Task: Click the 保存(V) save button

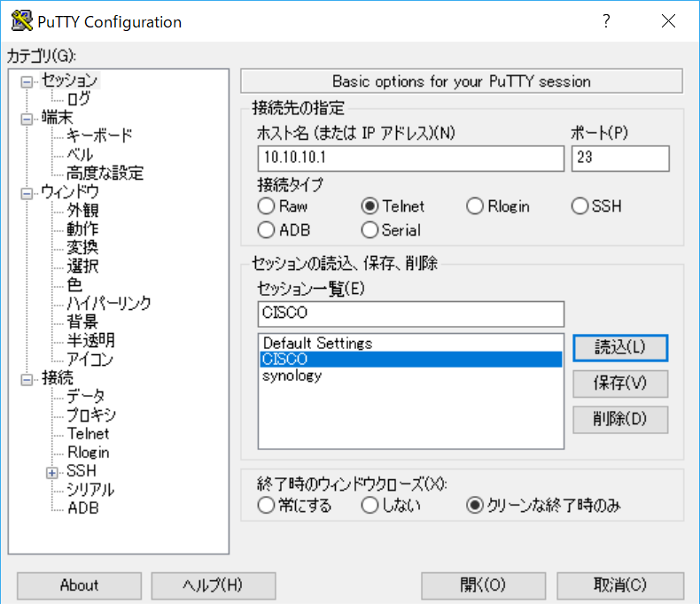Action: pos(620,383)
